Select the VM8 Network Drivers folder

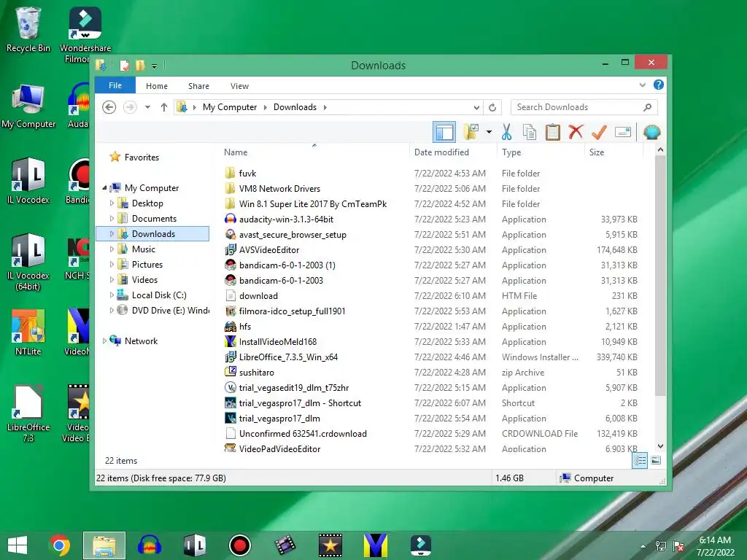point(279,189)
